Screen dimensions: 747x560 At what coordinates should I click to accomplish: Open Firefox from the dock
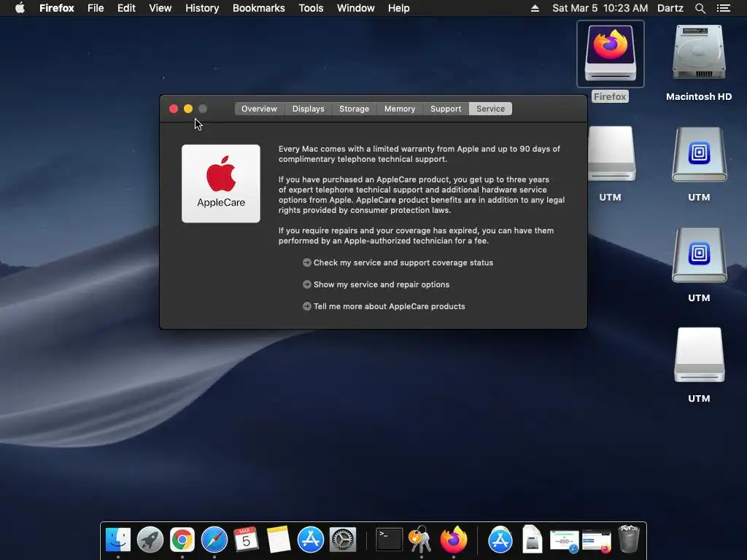[x=454, y=539]
